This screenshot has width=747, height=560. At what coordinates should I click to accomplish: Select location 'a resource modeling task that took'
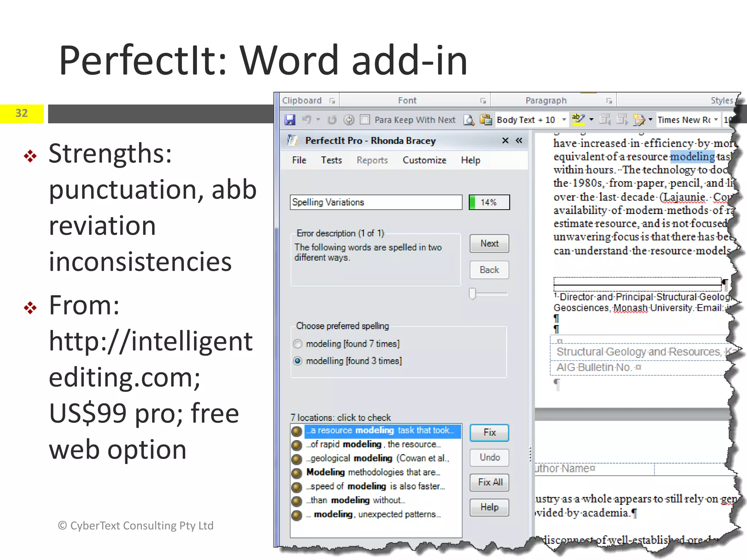click(x=382, y=431)
